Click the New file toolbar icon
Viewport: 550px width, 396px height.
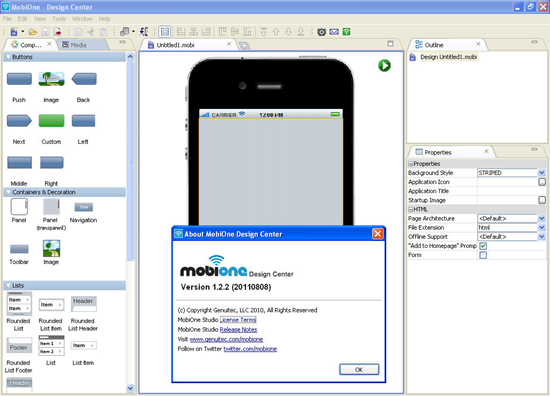click(14, 32)
